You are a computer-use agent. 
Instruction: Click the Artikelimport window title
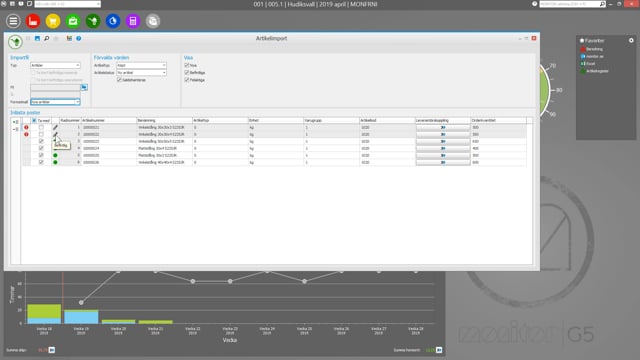[x=271, y=38]
